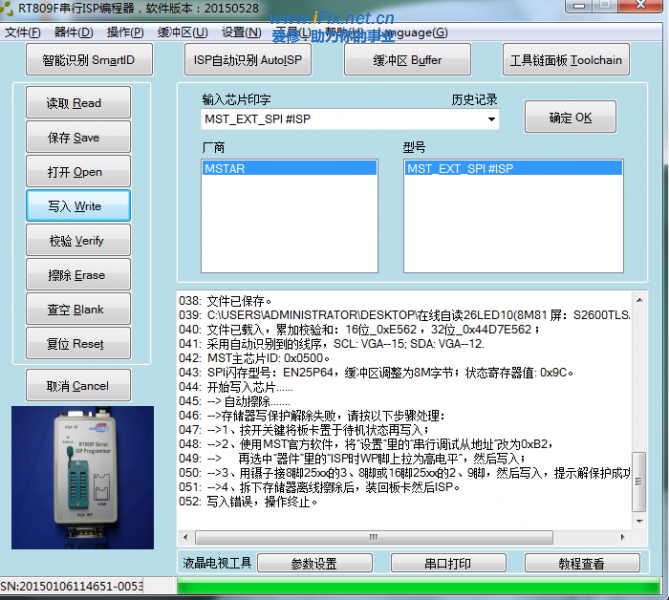The width and height of the screenshot is (669, 600).
Task: Click the 液晶电视工具 label
Action: tap(217, 563)
